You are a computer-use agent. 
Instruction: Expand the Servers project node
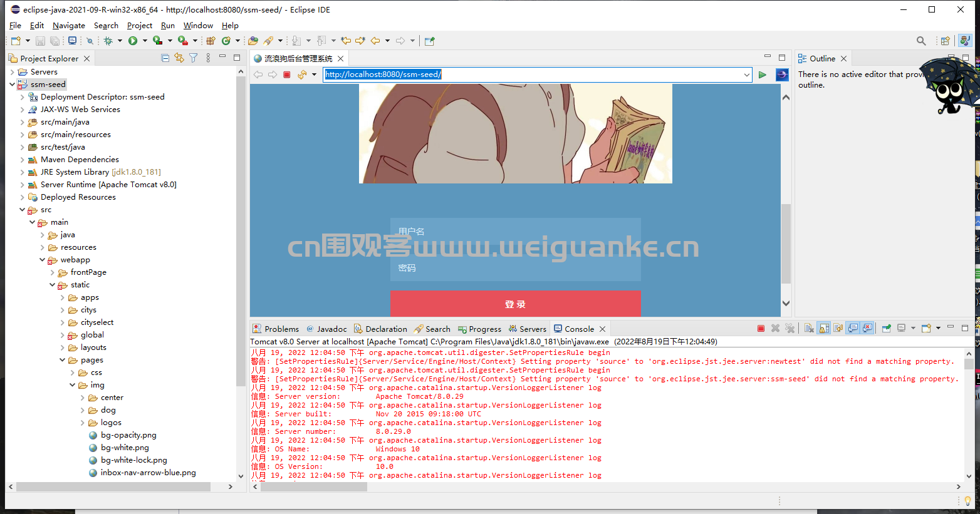click(12, 72)
